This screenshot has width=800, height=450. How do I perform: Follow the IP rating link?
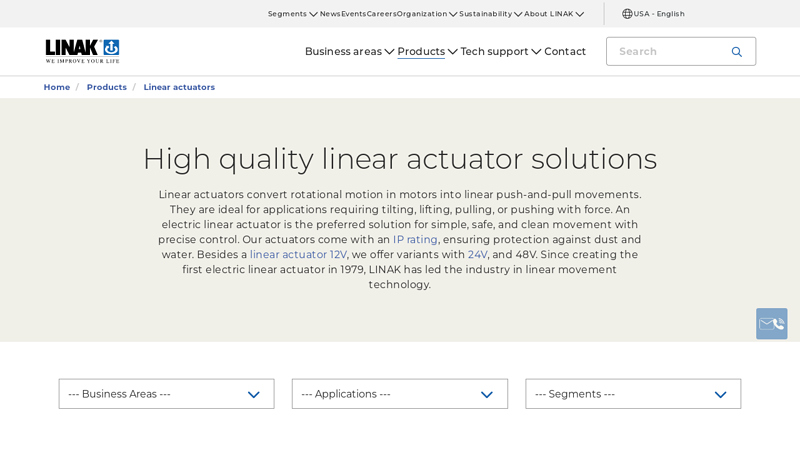tap(415, 239)
